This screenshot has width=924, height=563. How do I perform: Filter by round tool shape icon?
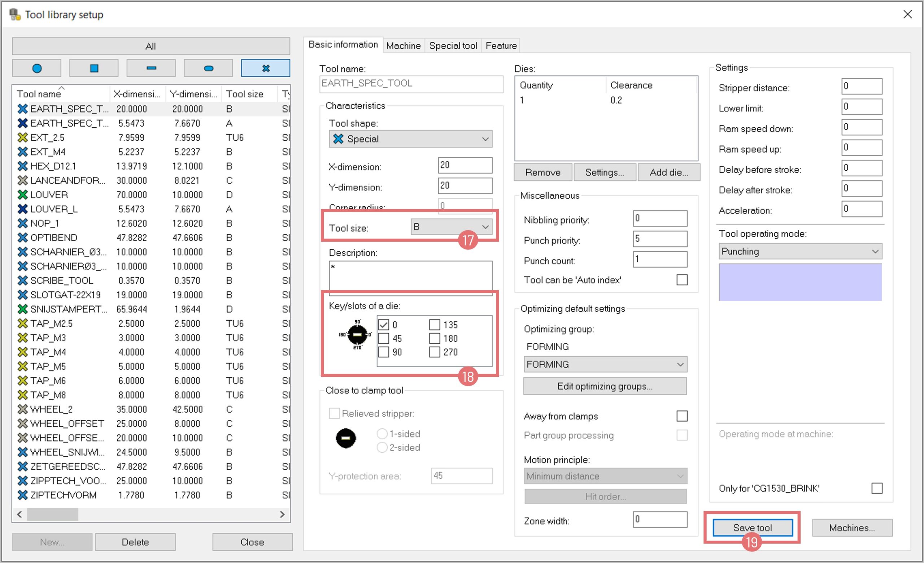coord(37,68)
